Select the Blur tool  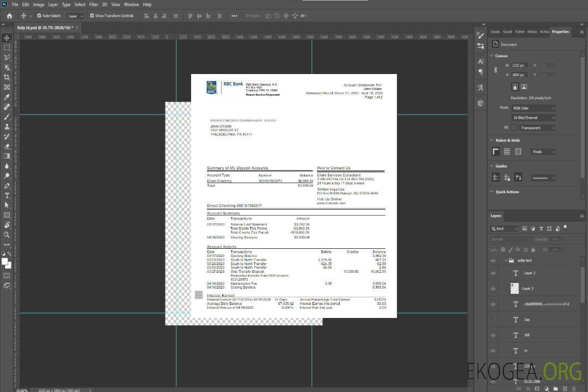tap(7, 166)
